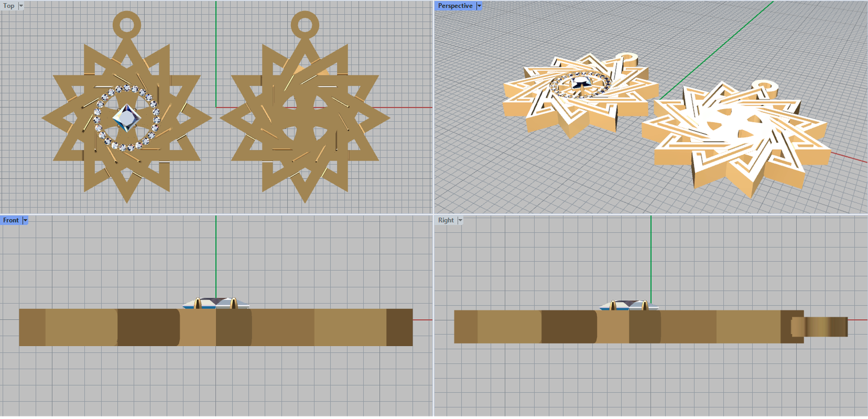Select the central square gem in Top view
The width and height of the screenshot is (868, 419).
click(x=127, y=117)
